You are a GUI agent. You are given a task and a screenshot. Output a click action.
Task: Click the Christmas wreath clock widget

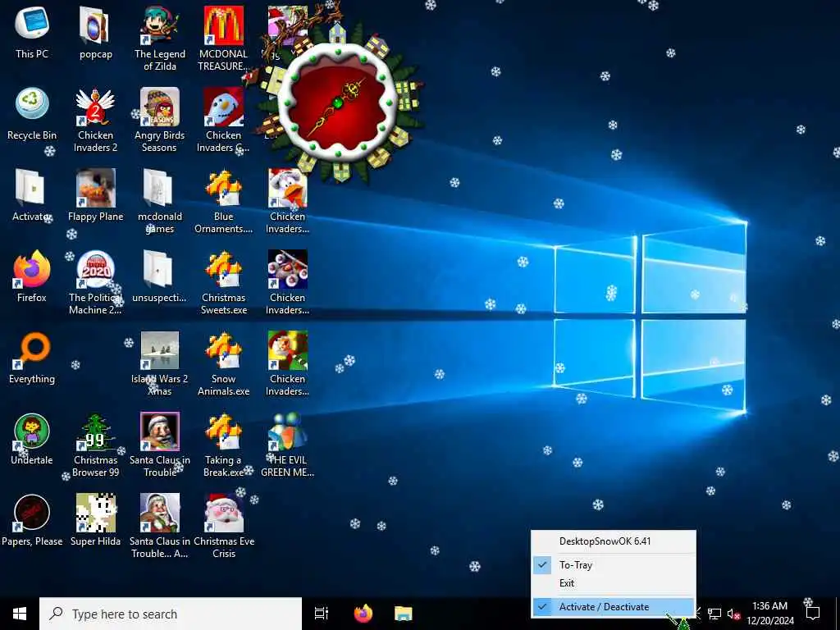click(337, 103)
